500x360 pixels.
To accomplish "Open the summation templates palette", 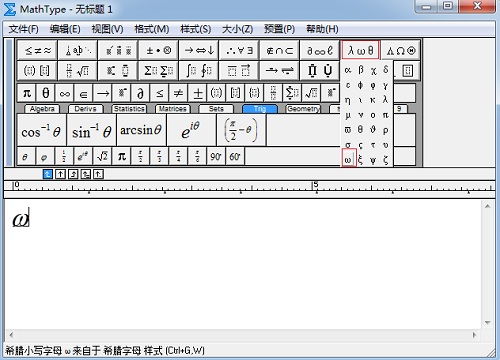I will tap(158, 70).
